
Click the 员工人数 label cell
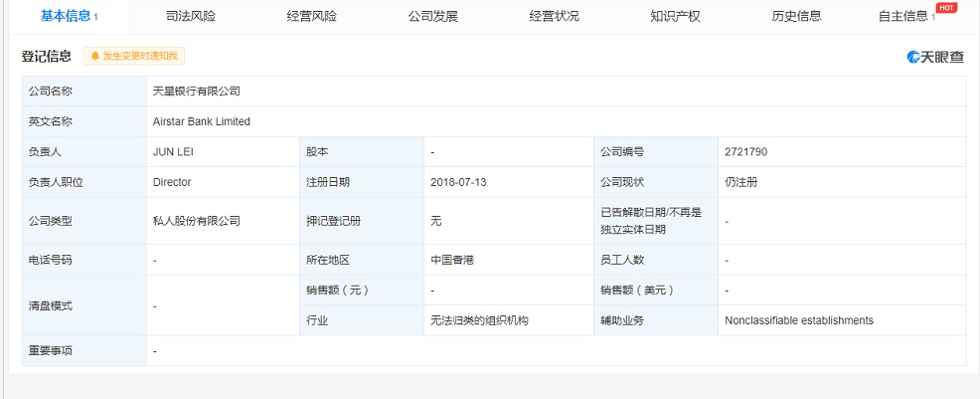click(656, 260)
